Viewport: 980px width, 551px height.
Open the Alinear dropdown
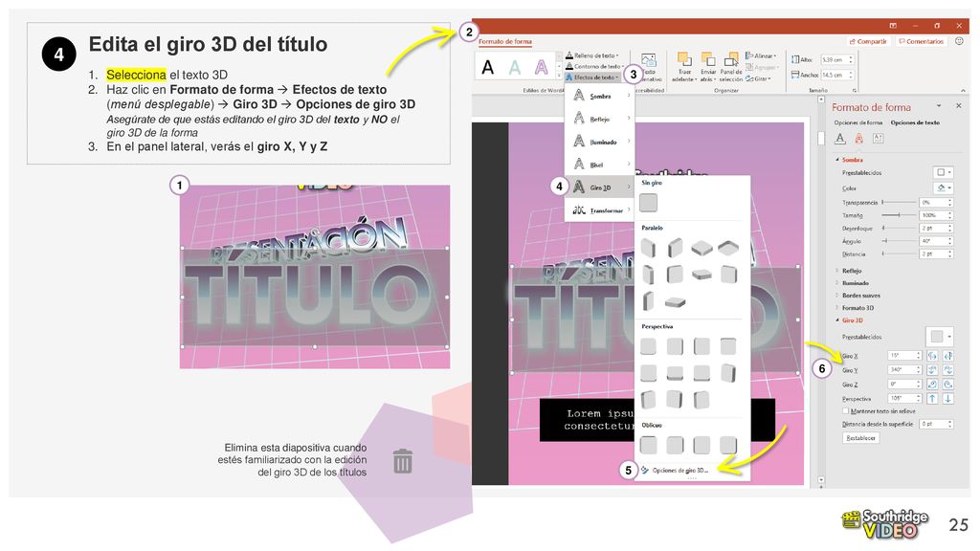click(761, 55)
